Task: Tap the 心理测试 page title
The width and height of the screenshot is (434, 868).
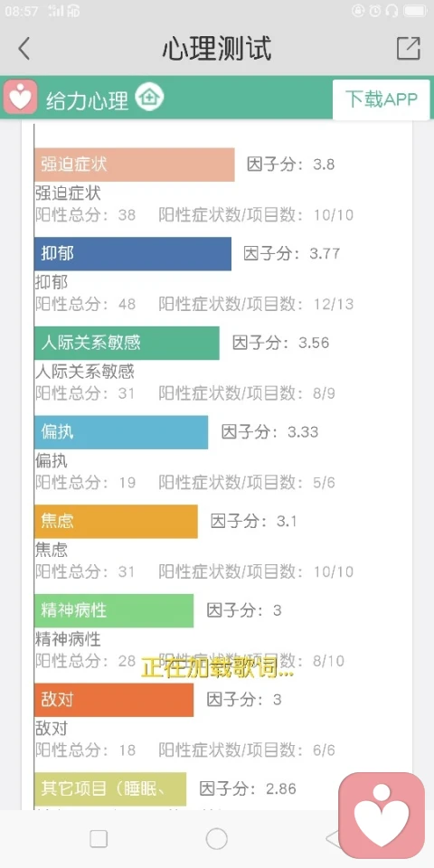Action: click(217, 49)
